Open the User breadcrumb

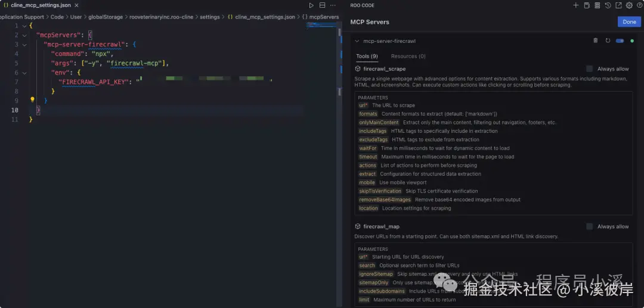pyautogui.click(x=76, y=17)
